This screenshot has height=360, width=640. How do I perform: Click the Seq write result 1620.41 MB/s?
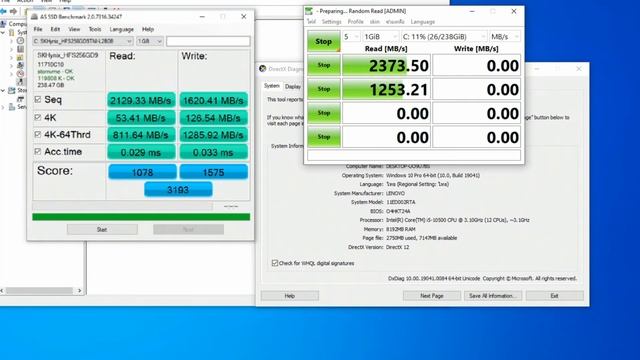point(213,100)
